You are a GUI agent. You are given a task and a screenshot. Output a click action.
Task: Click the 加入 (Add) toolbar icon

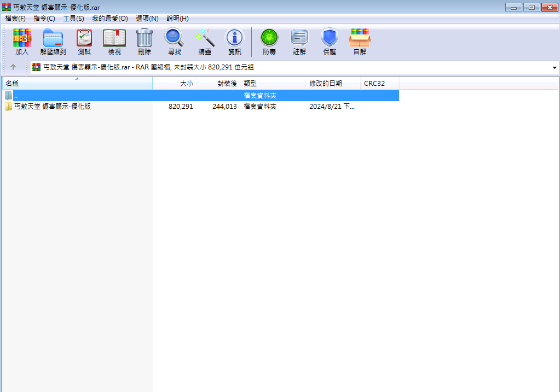(x=22, y=42)
